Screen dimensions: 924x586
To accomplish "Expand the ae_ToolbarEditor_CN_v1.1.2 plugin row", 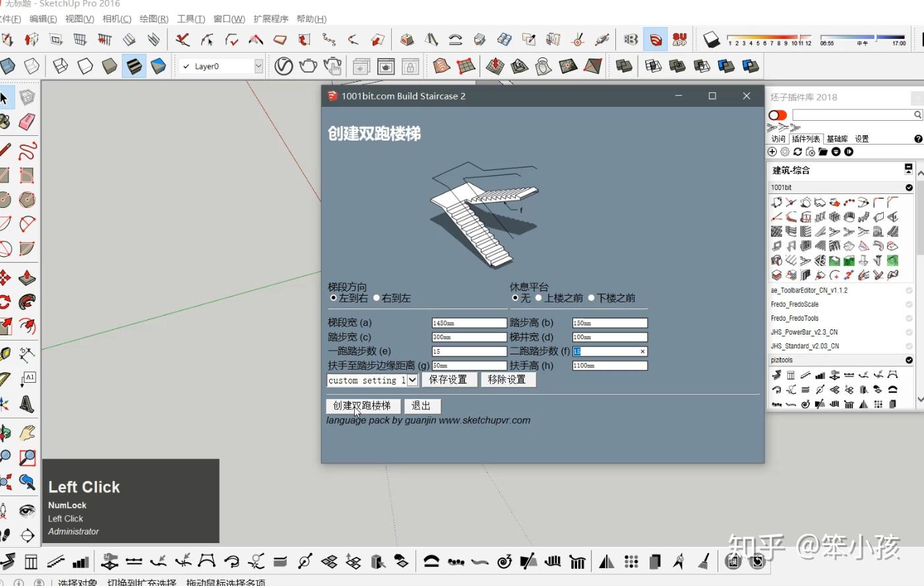I will (840, 290).
